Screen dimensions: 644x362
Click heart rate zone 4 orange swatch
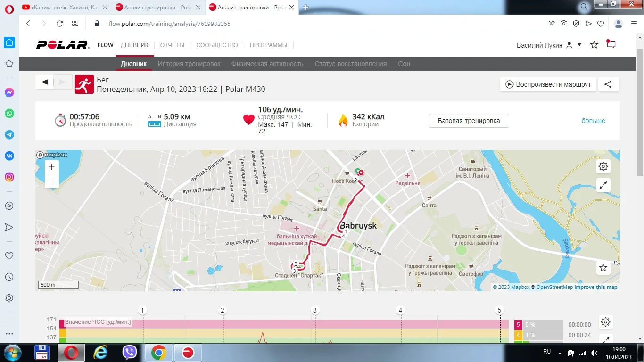click(518, 335)
